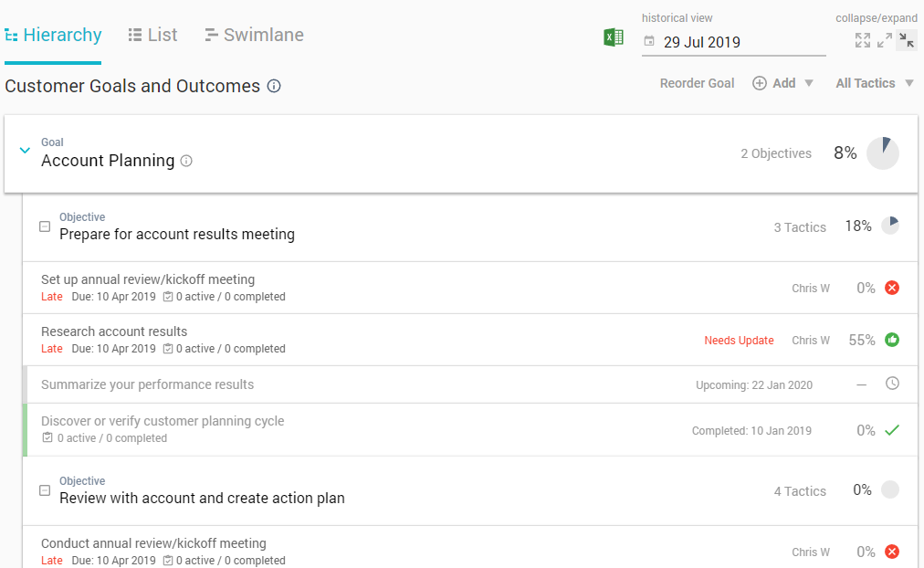This screenshot has width=924, height=568.
Task: Switch to the Swimlane view tab
Action: [x=254, y=35]
